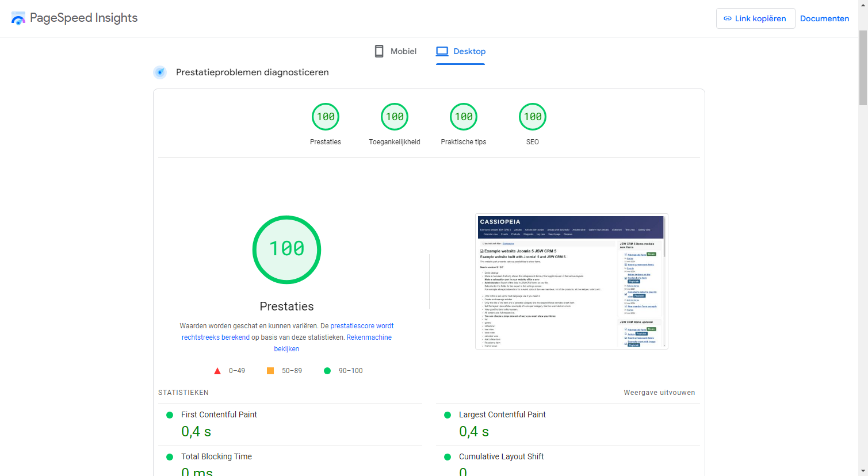This screenshot has height=476, width=868.
Task: Select the SEO 100 score gauge
Action: click(533, 117)
